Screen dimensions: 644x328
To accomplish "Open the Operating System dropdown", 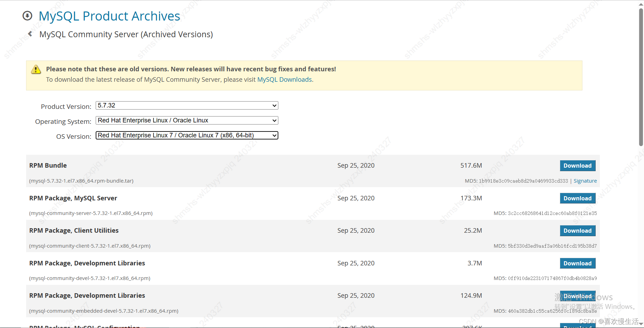I will pyautogui.click(x=187, y=120).
